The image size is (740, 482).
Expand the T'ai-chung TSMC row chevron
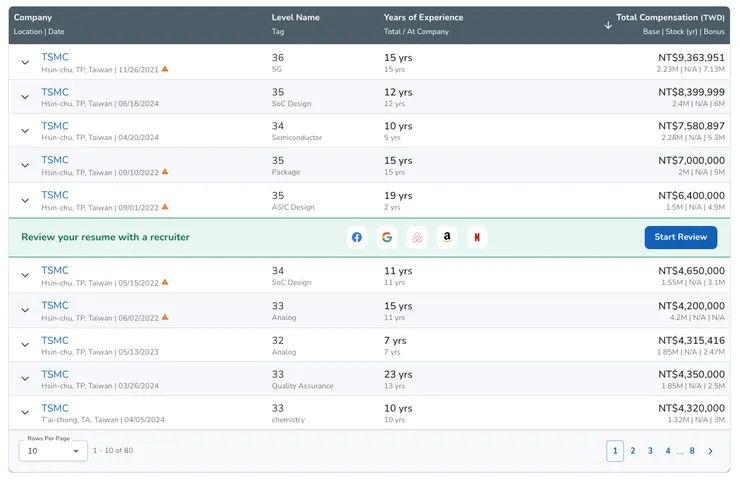click(x=25, y=413)
